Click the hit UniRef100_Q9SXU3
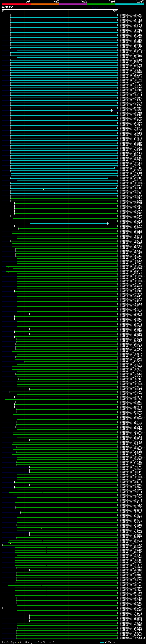 131,178
